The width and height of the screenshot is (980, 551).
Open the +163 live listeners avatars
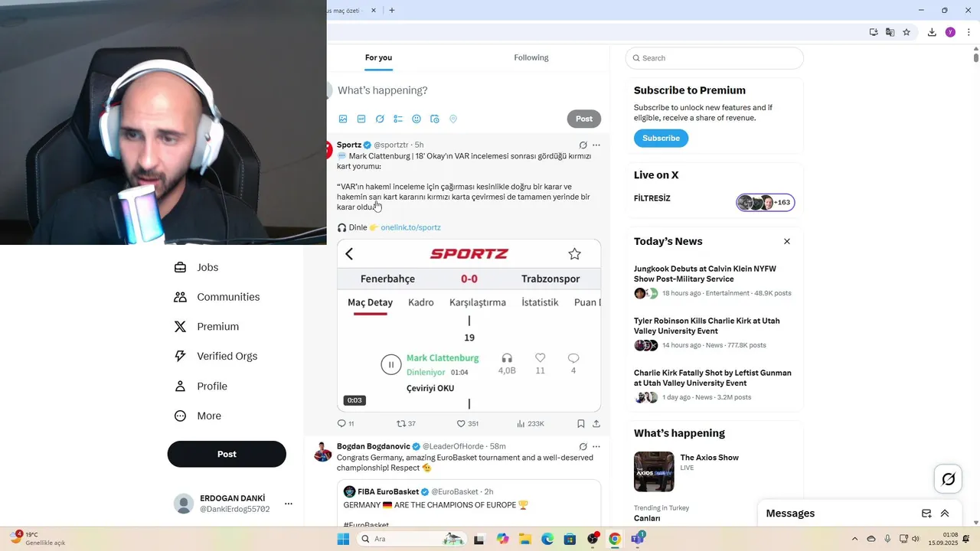tap(766, 203)
